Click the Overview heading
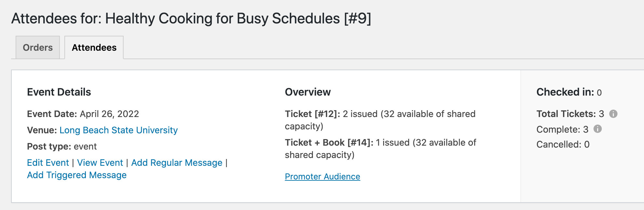The image size is (644, 210). click(308, 92)
